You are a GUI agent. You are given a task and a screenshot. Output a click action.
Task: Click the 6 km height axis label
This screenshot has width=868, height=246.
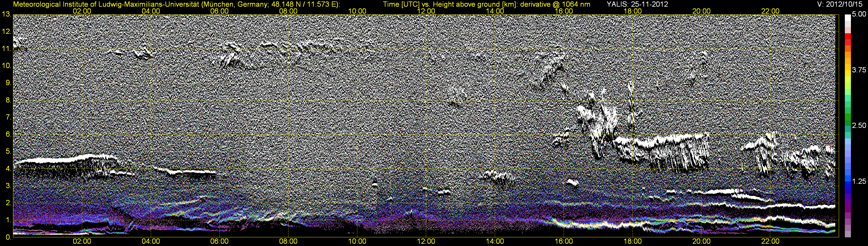tap(8, 135)
